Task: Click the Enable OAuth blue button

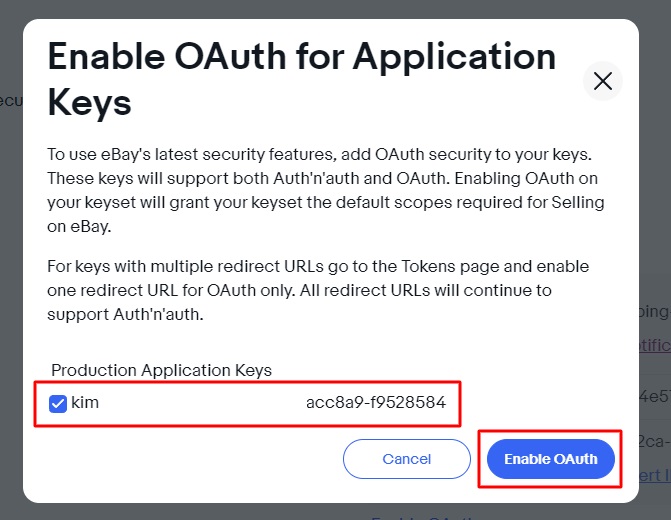Action: tap(550, 459)
